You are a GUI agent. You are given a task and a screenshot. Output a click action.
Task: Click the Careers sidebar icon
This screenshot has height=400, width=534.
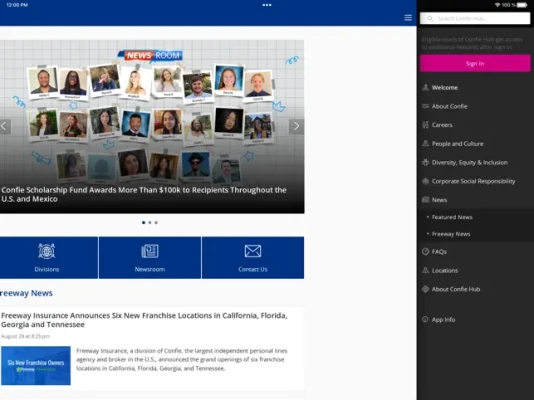pos(425,125)
